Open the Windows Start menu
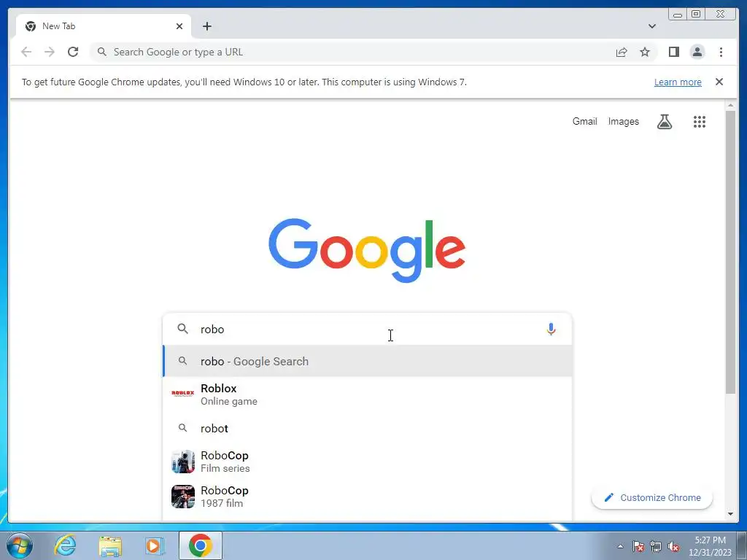The width and height of the screenshot is (747, 560). 20,545
